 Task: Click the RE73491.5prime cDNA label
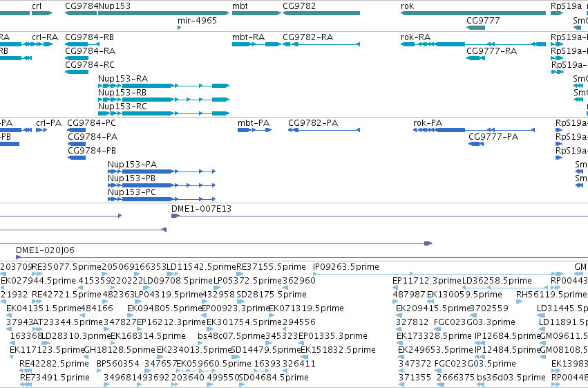(x=55, y=378)
